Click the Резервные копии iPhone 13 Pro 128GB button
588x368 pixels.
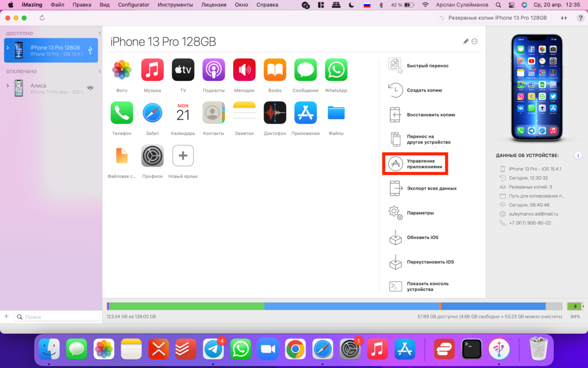point(494,18)
